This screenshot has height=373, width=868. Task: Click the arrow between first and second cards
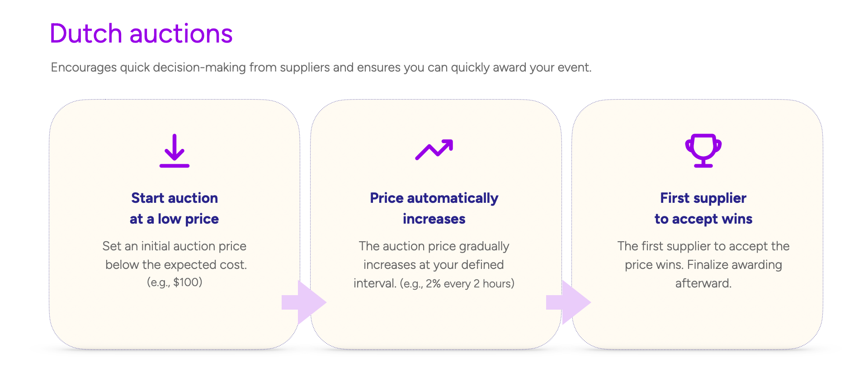click(304, 302)
